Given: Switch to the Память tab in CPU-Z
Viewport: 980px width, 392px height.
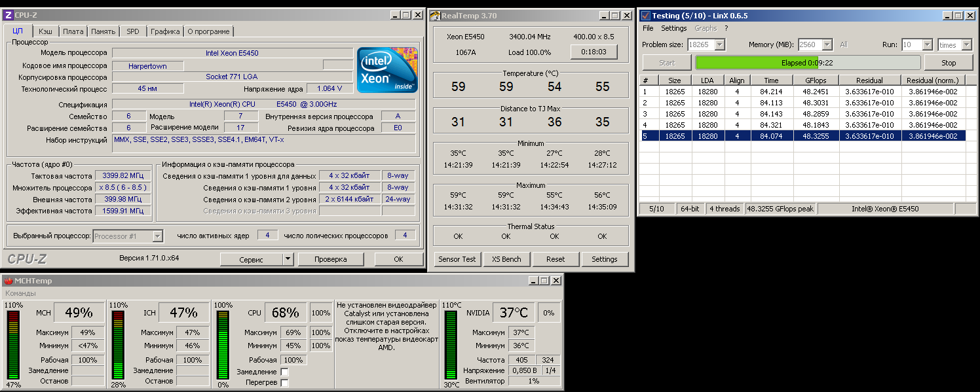Looking at the screenshot, I should point(103,31).
